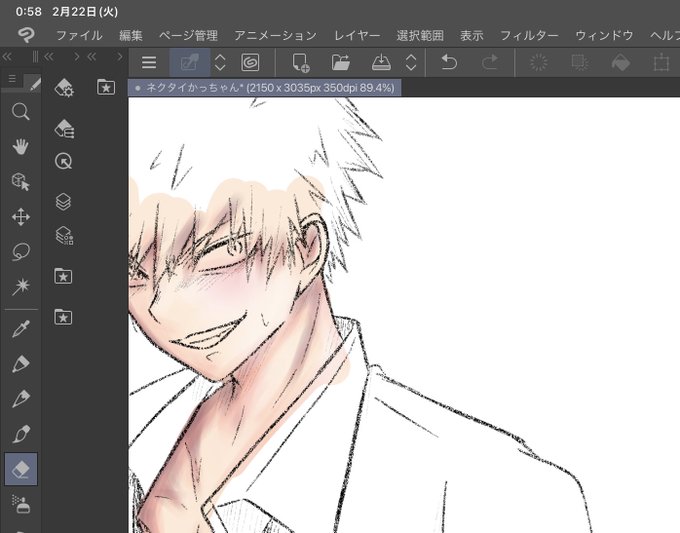Redo the undone action
680x533 pixels.
coord(490,62)
